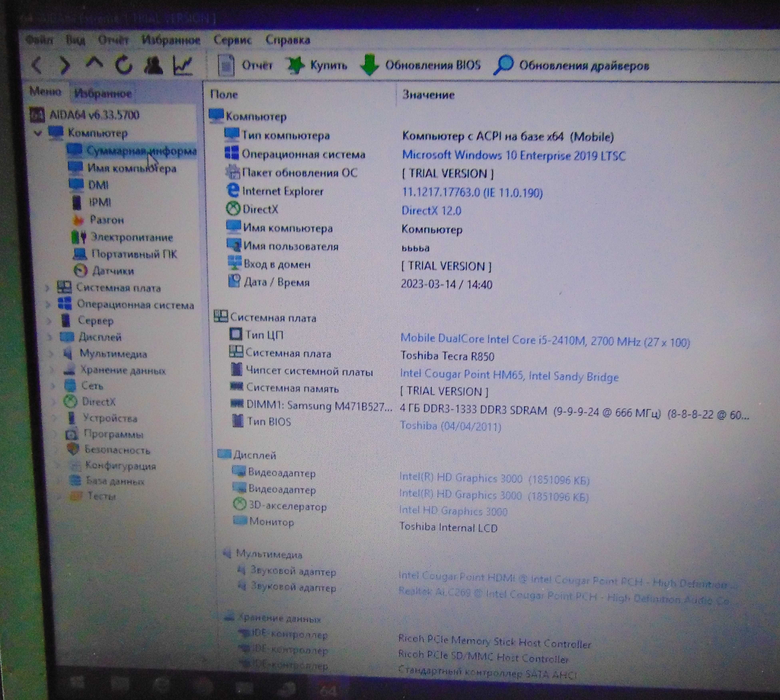
Task: Open Microsoft Windows 10 Enterprise 2019 LTSC link
Action: tap(514, 155)
